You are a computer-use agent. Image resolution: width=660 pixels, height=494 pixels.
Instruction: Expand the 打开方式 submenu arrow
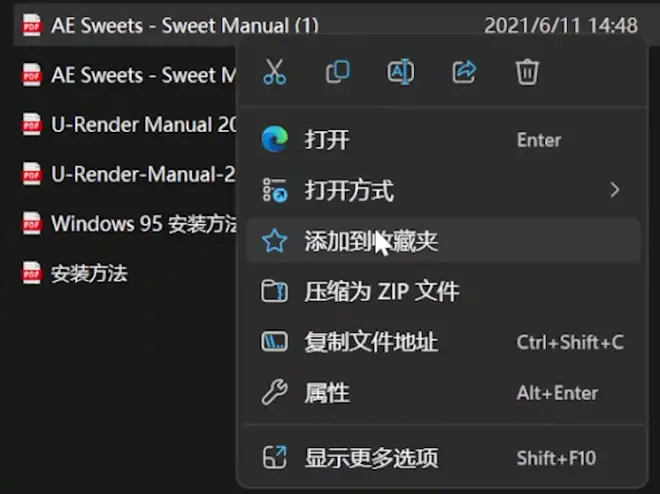[x=615, y=190]
